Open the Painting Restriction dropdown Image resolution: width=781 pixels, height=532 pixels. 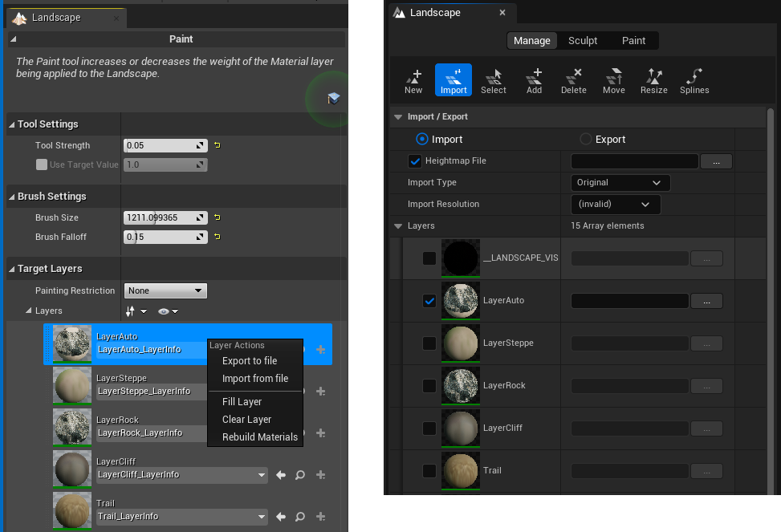click(x=166, y=291)
